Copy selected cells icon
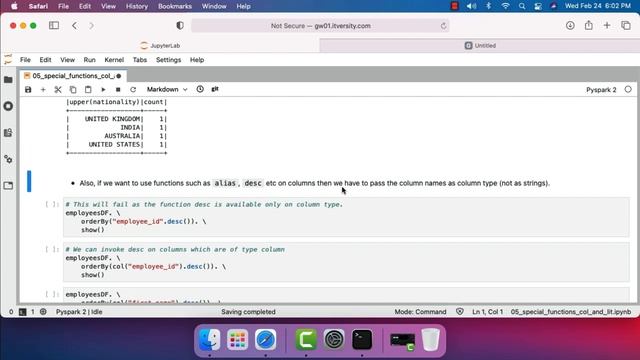The image size is (640, 360). pyautogui.click(x=73, y=89)
